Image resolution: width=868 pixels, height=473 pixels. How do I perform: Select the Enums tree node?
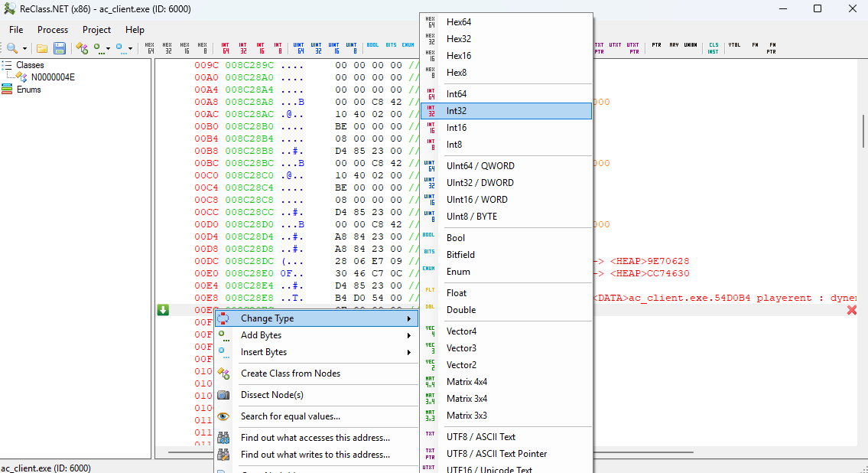29,90
